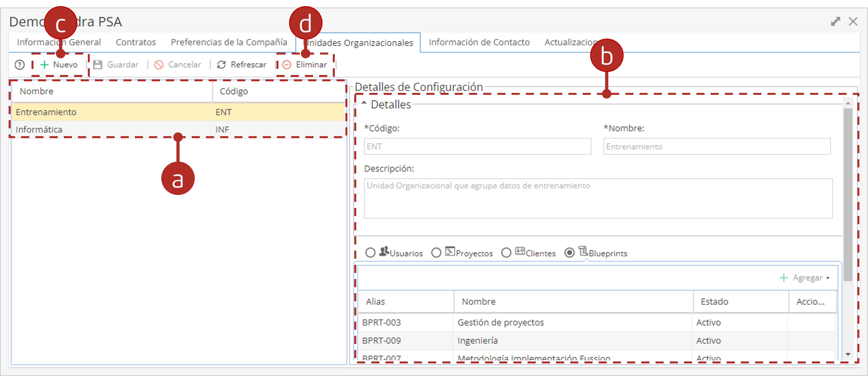Click the scrollbar down arrow

tap(848, 355)
